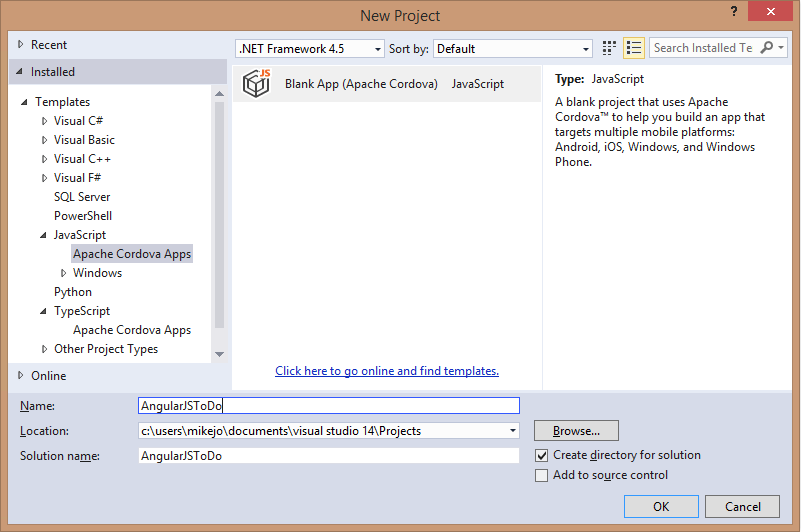Switch to medium icons list view
801x532 pixels.
[x=634, y=48]
